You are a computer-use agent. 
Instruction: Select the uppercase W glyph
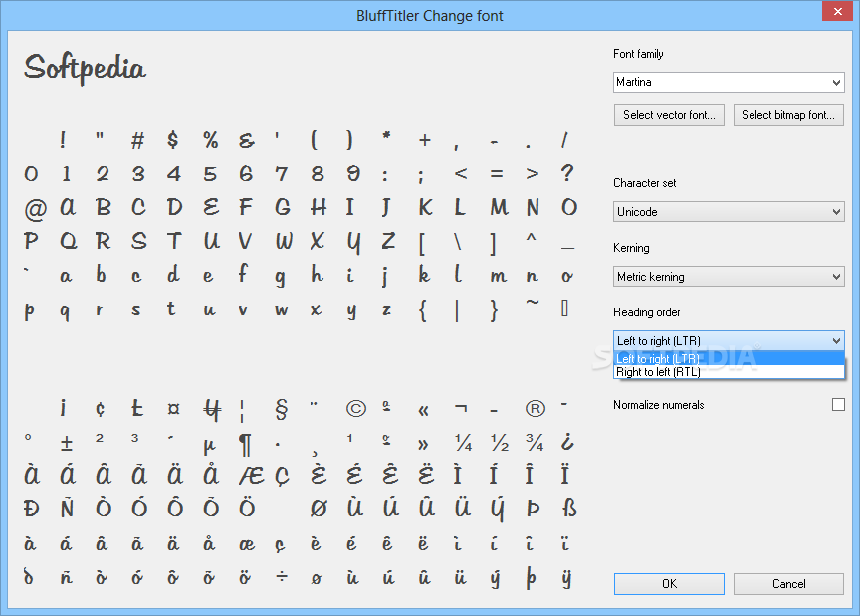tap(284, 241)
